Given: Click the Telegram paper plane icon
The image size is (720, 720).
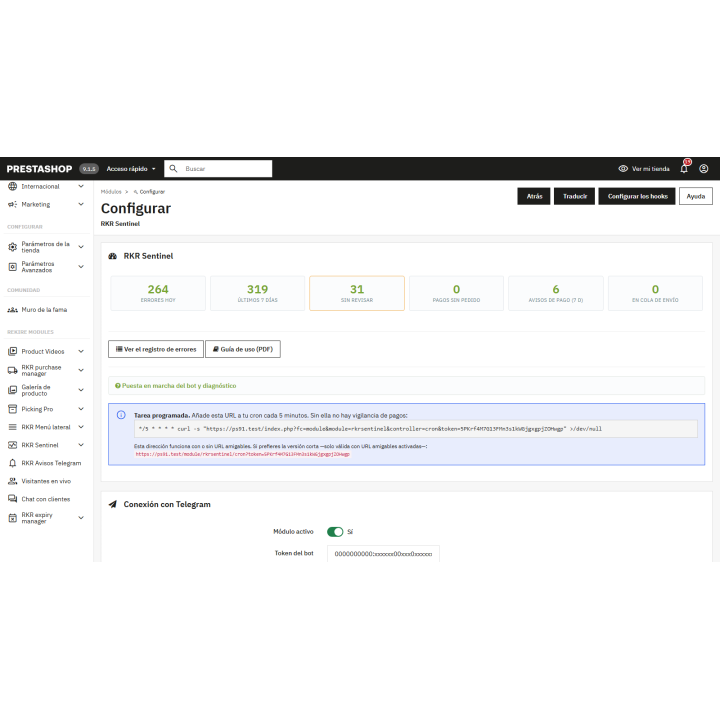Looking at the screenshot, I should (112, 504).
